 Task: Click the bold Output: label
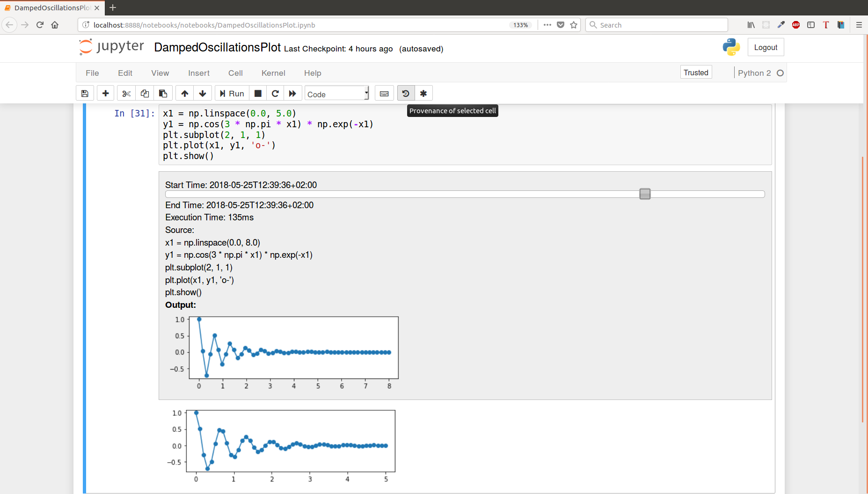181,305
